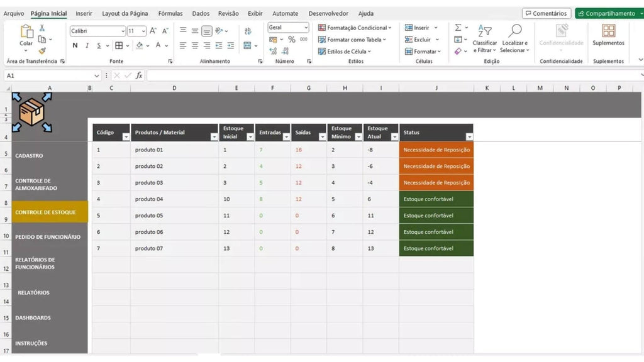Go to DASHBOARDS in the sidebar

click(33, 318)
